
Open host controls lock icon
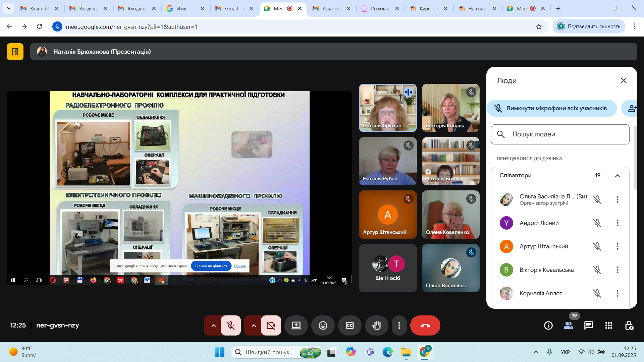click(629, 325)
